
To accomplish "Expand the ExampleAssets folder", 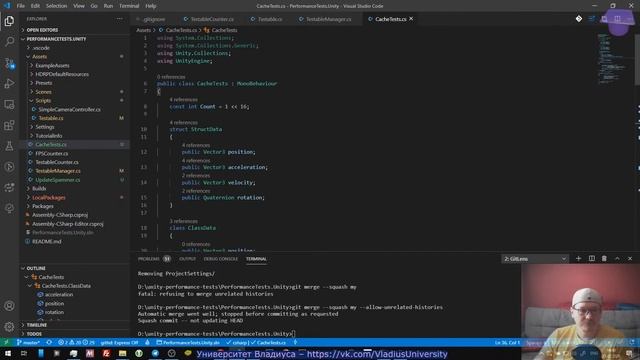I will 52,66.
